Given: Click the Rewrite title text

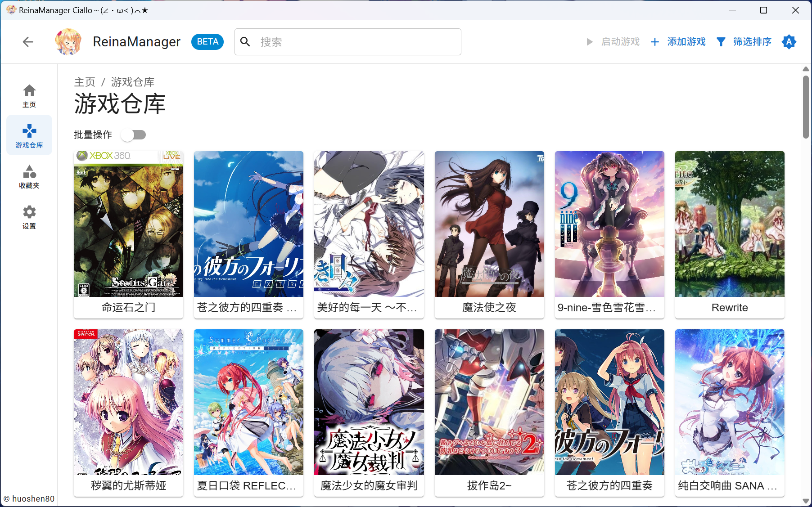Looking at the screenshot, I should coord(730,308).
